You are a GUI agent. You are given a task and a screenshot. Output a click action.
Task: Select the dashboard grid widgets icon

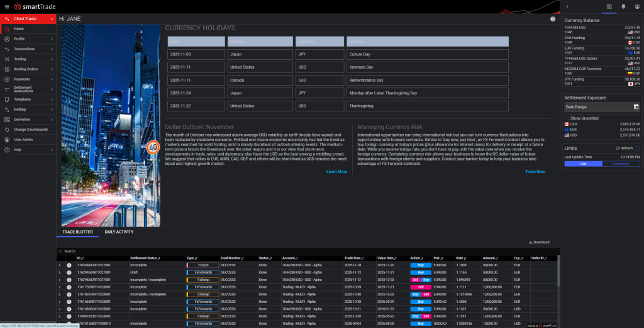coord(609,6)
